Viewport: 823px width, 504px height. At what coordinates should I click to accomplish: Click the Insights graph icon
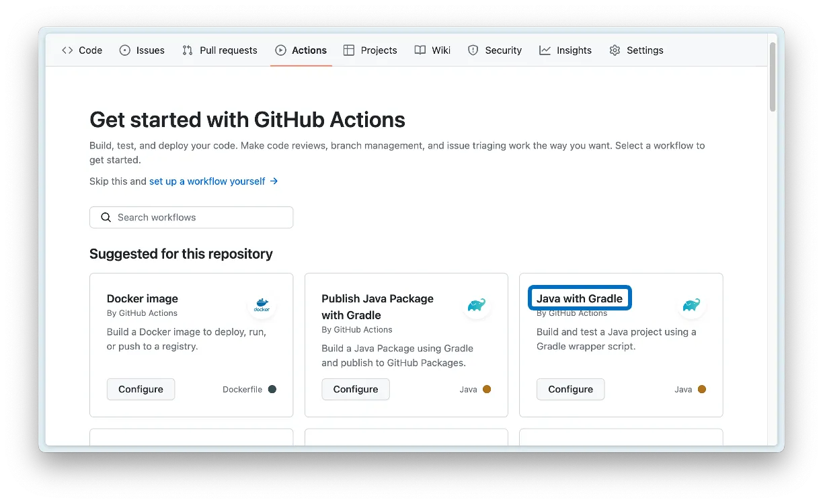point(545,50)
